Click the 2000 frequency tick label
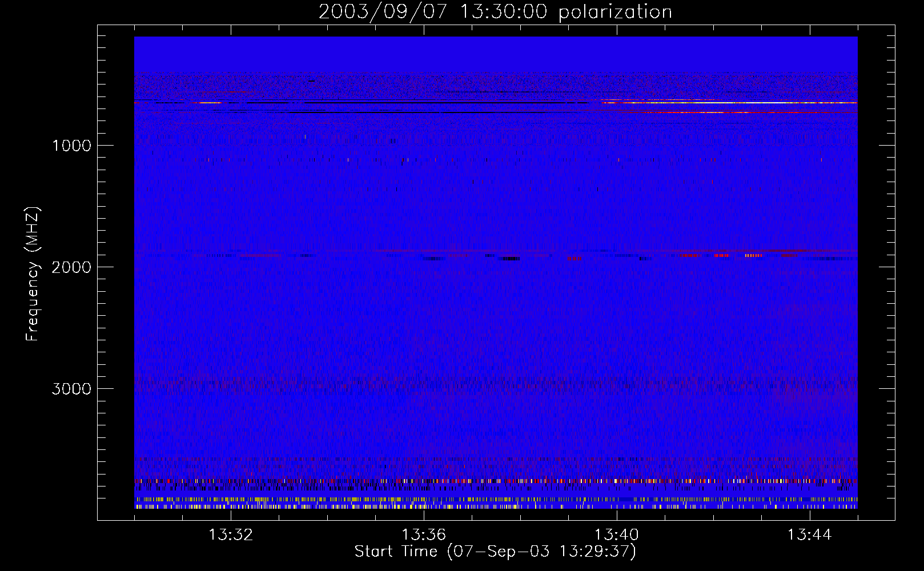 71,267
